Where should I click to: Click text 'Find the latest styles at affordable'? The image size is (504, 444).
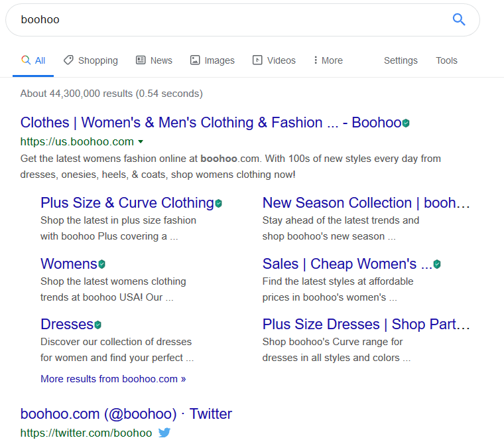(x=338, y=281)
